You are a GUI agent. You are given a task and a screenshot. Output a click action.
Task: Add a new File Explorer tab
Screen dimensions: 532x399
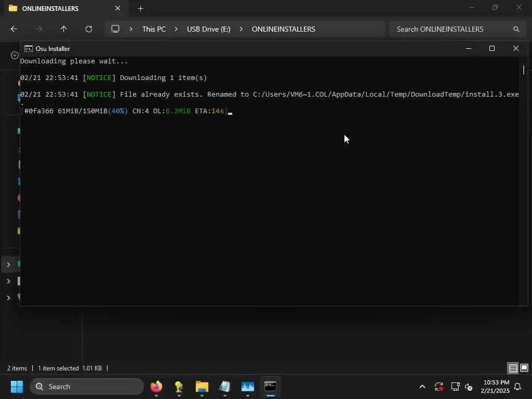click(x=140, y=9)
